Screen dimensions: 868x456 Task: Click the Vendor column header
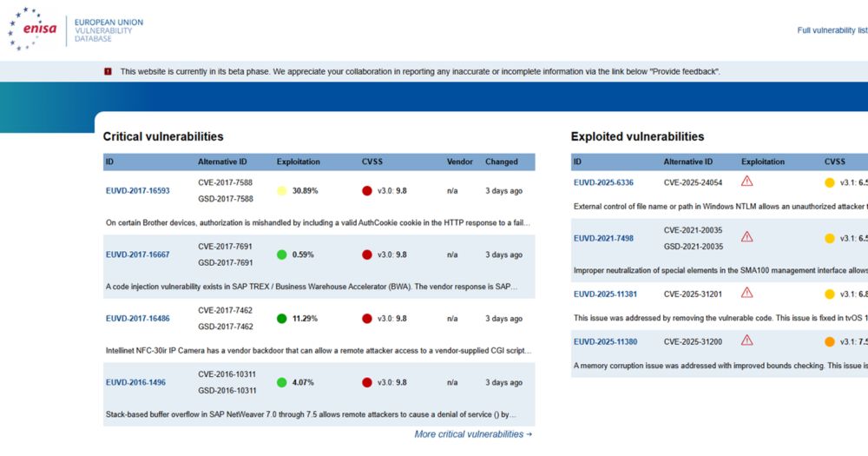click(459, 162)
